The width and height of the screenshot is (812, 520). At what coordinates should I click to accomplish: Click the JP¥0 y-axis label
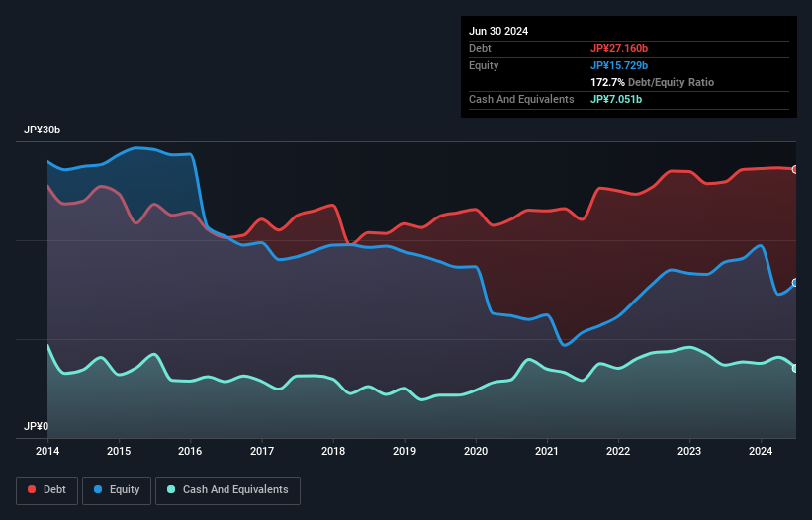tap(36, 426)
